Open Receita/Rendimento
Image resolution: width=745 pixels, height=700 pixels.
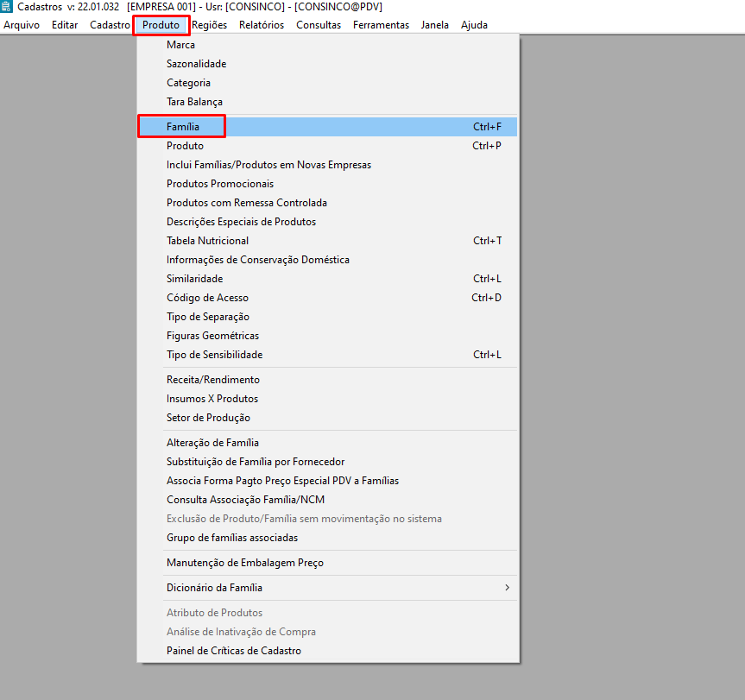point(327,380)
